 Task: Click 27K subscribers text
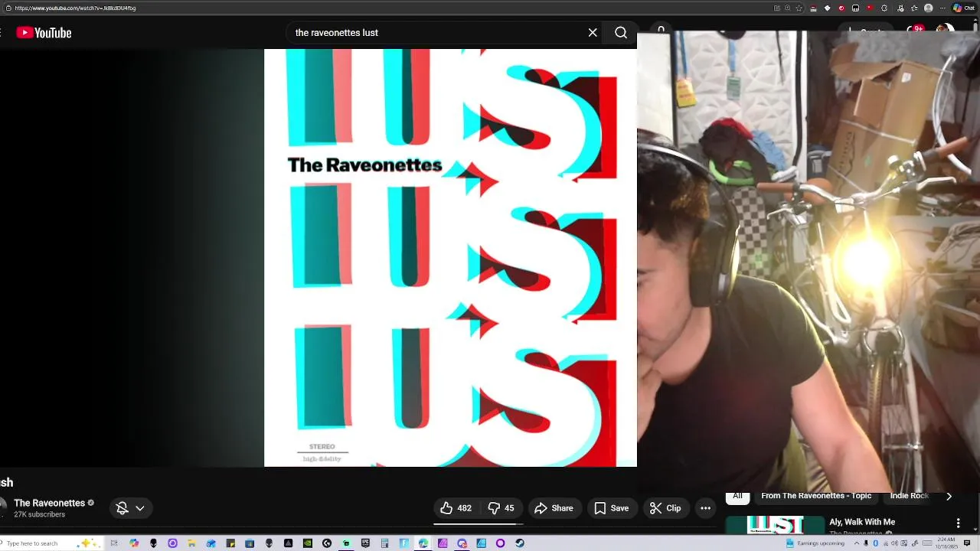[39, 514]
